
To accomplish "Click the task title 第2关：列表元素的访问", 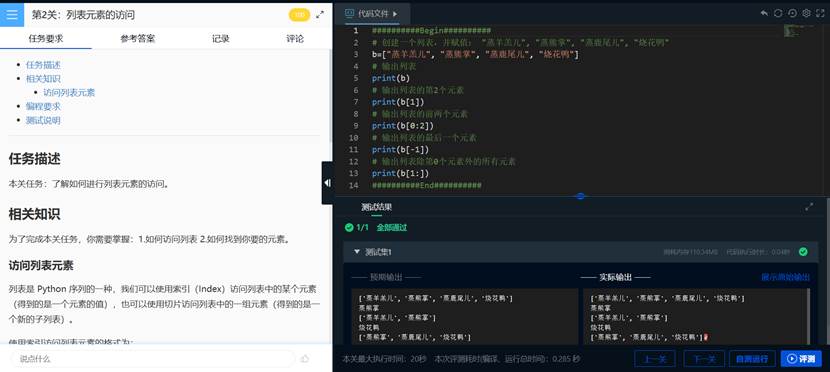I will tap(83, 15).
